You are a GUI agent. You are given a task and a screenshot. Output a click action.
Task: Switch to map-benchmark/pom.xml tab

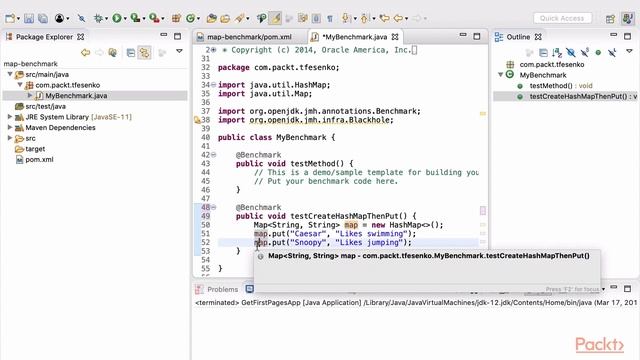(x=249, y=37)
